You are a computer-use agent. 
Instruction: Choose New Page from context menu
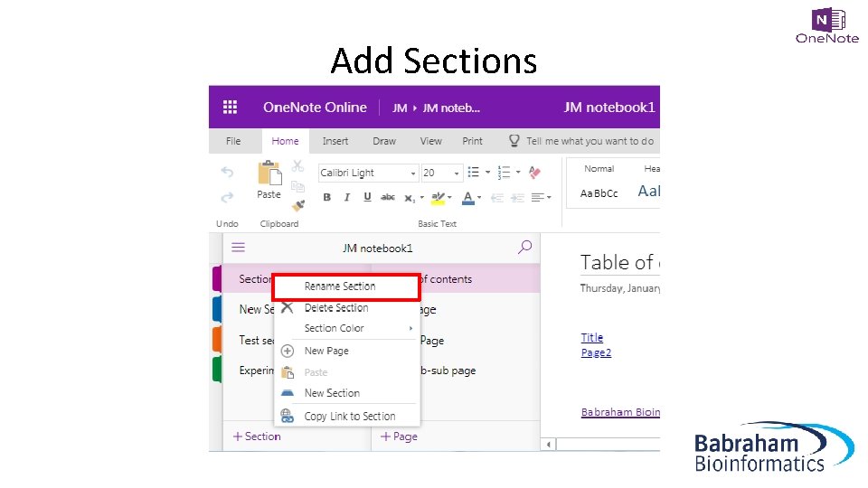click(346, 351)
